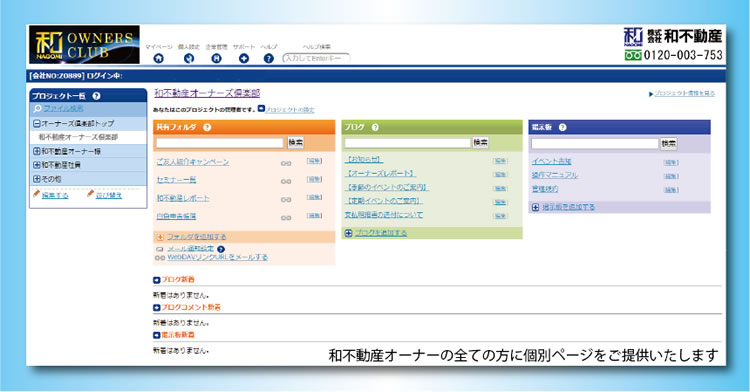
Task: Show help for 共有フォルダ panel
Action: point(207,127)
